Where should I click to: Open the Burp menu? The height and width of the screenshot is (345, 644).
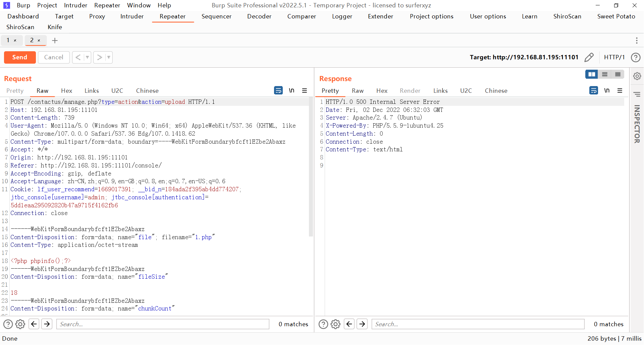23,5
